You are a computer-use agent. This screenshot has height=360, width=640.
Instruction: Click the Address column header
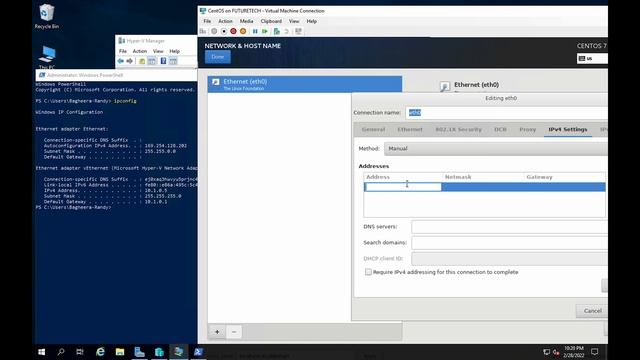coord(378,177)
